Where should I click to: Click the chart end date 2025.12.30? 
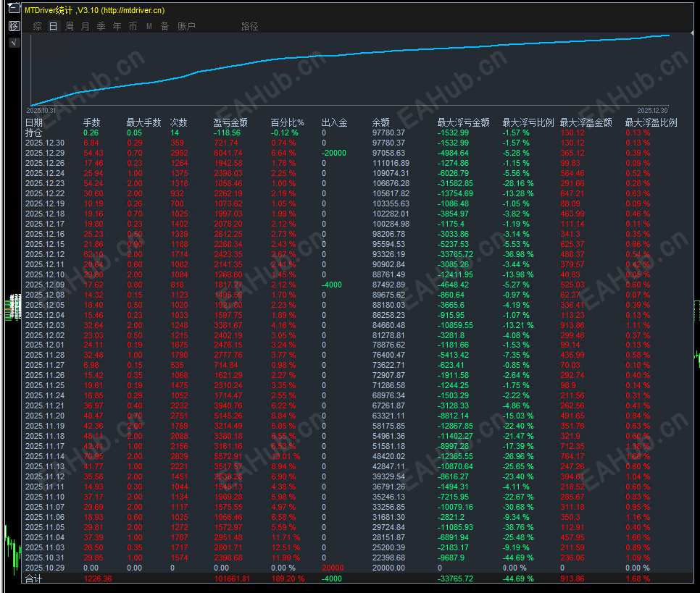coord(652,111)
